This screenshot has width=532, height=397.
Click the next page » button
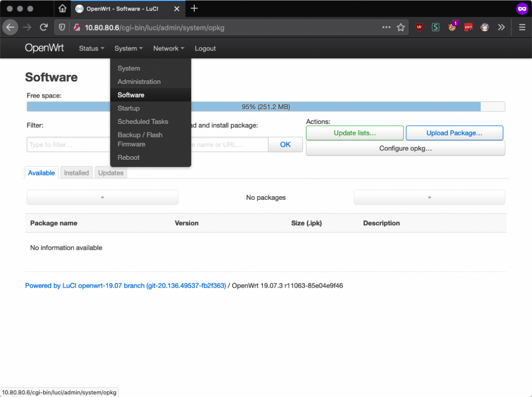429,197
